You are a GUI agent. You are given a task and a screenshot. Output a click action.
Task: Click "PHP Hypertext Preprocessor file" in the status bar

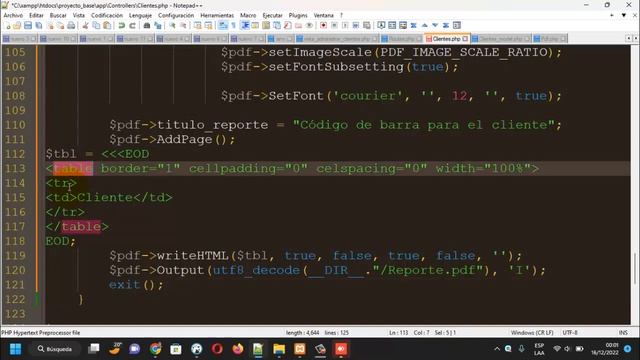pyautogui.click(x=41, y=333)
